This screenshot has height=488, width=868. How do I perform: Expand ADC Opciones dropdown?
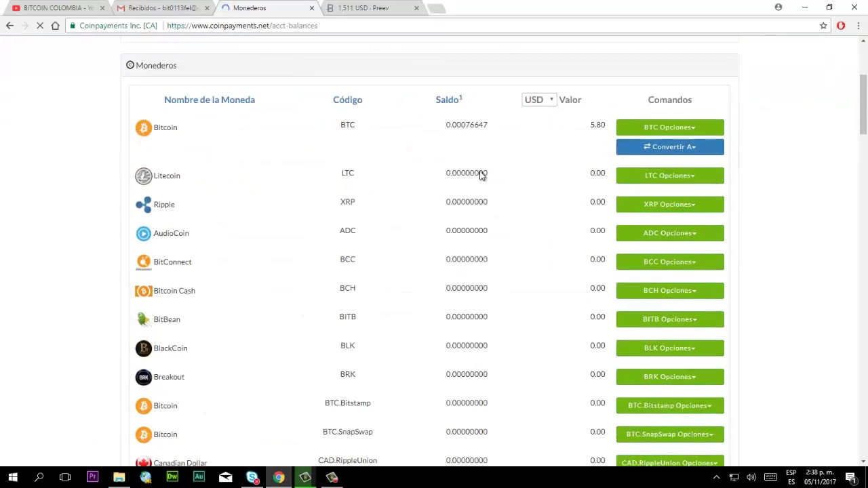click(x=670, y=233)
